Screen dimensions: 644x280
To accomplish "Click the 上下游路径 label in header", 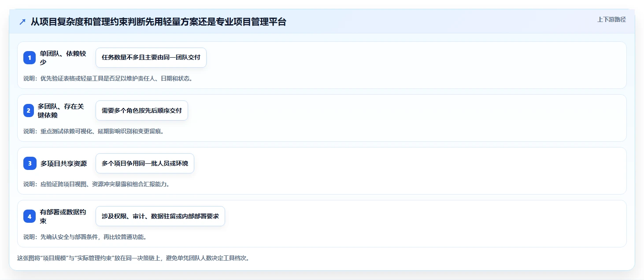I will click(x=611, y=19).
